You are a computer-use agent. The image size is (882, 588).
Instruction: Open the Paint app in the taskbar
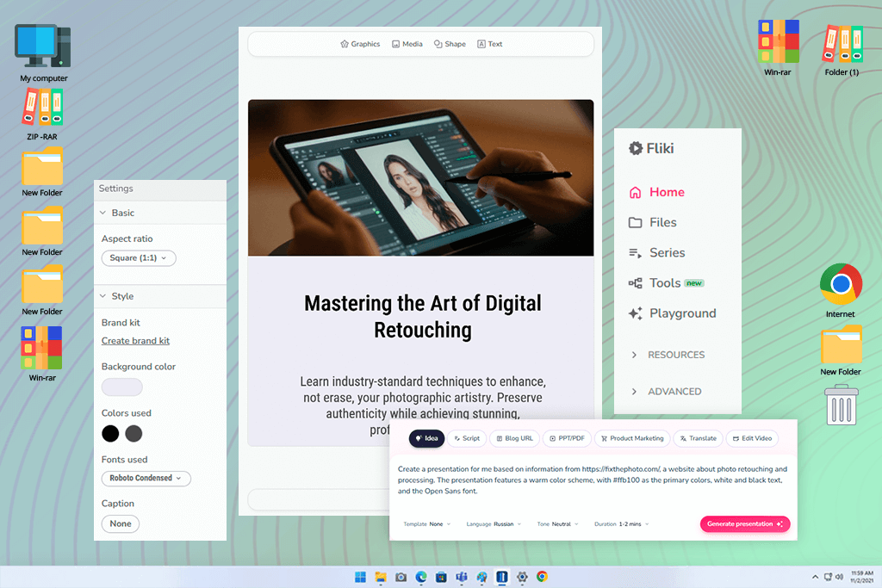tap(482, 577)
